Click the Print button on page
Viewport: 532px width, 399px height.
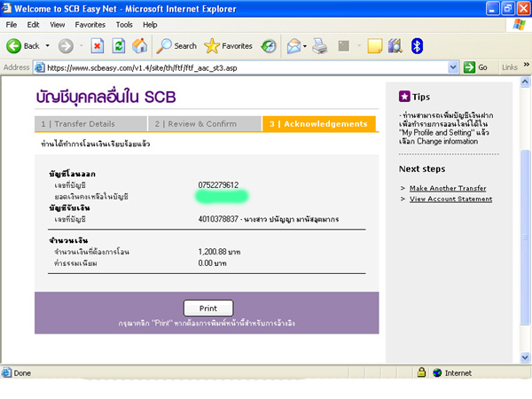(x=208, y=309)
